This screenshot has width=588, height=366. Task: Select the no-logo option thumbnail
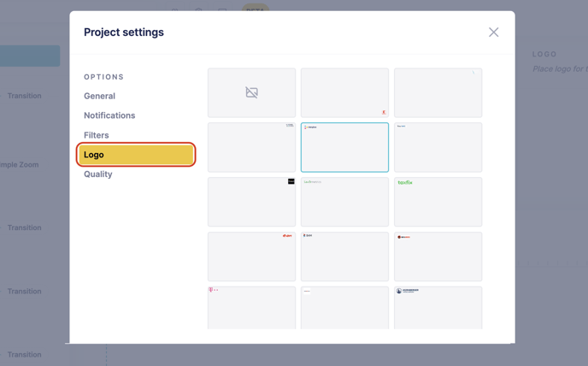click(x=251, y=92)
